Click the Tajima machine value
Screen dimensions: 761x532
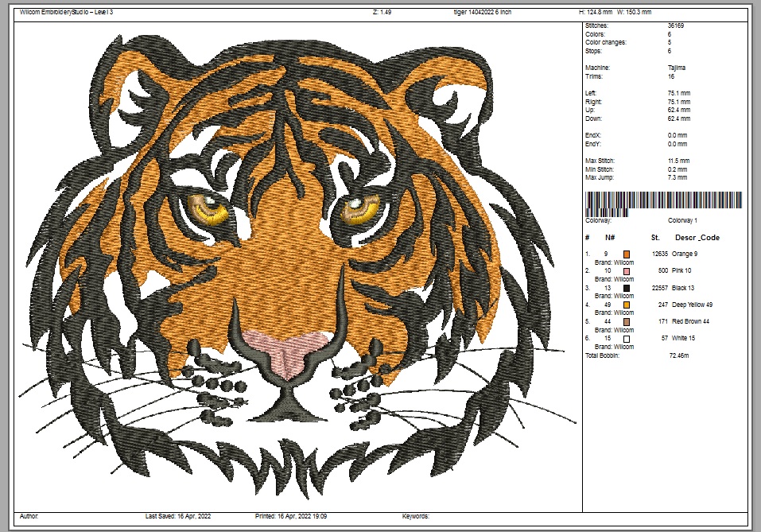pyautogui.click(x=676, y=68)
